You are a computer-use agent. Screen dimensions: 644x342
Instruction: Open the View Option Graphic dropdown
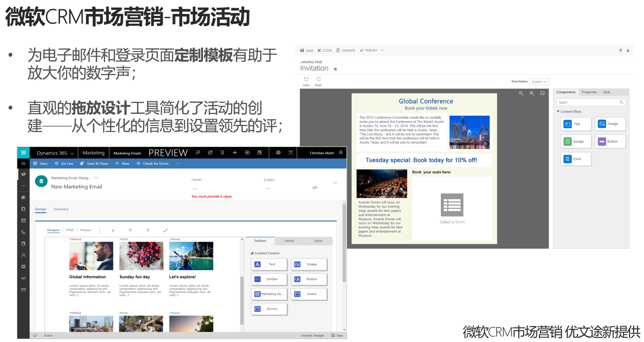coord(539,82)
